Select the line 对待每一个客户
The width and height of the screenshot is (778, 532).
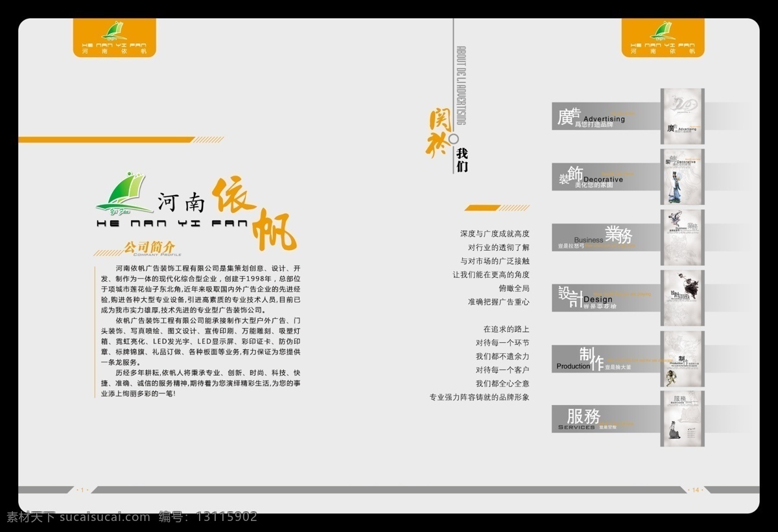[x=502, y=370]
